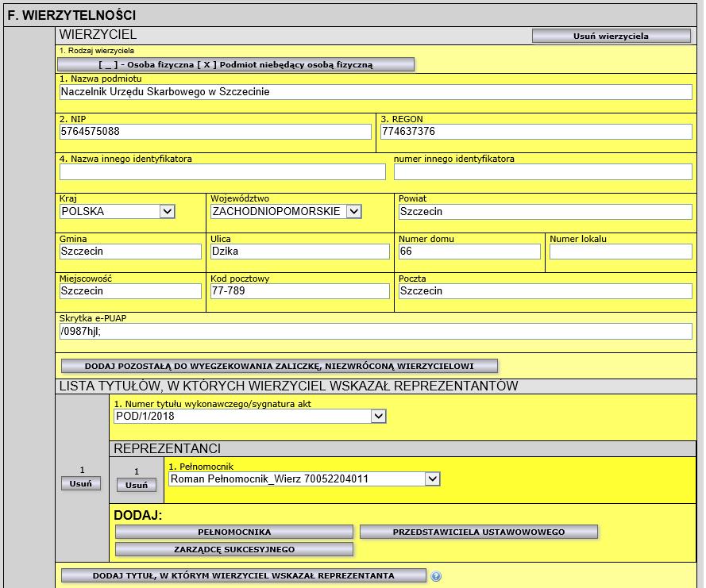The height and width of the screenshot is (588, 706).
Task: Click the NIP field 5764575088
Action: [x=216, y=132]
